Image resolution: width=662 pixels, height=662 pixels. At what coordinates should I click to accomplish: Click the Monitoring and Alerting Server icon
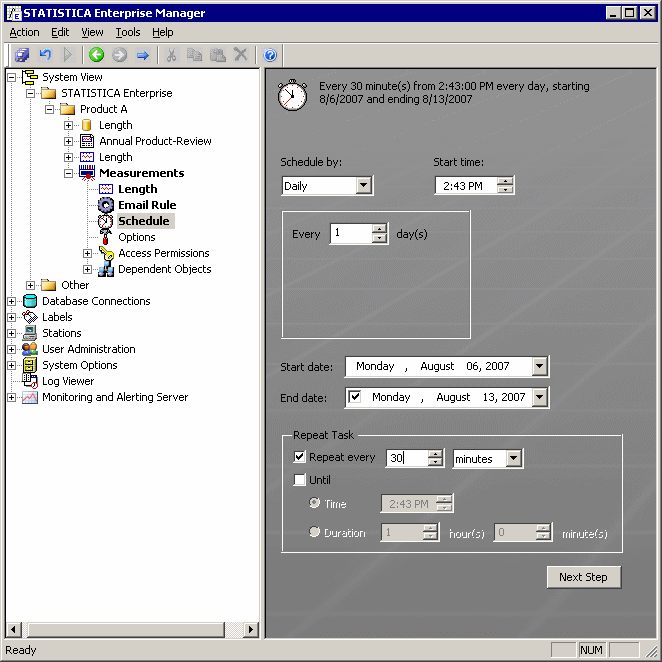(x=30, y=397)
